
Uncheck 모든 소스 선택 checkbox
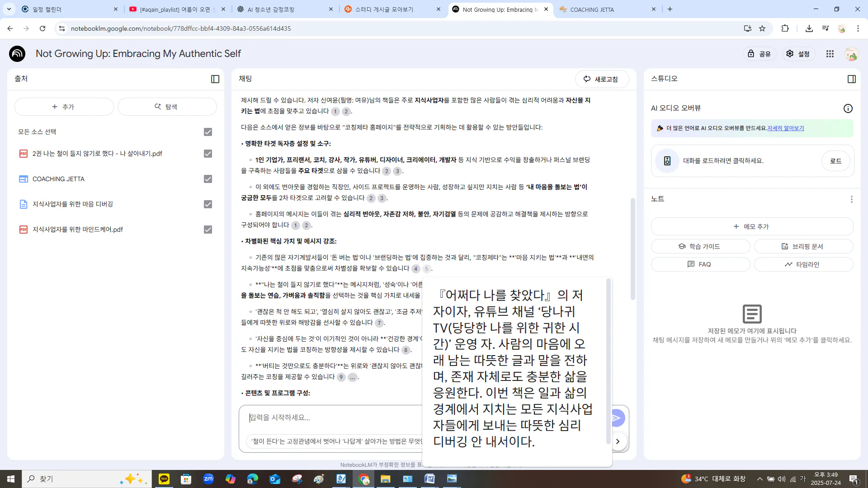point(208,132)
